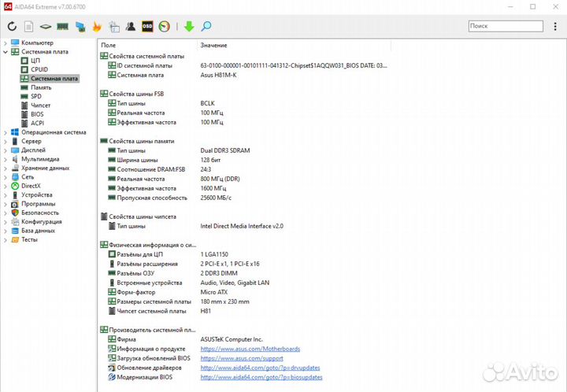567x392 pixels.
Task: Select the База данных tree item
Action: tap(38, 231)
